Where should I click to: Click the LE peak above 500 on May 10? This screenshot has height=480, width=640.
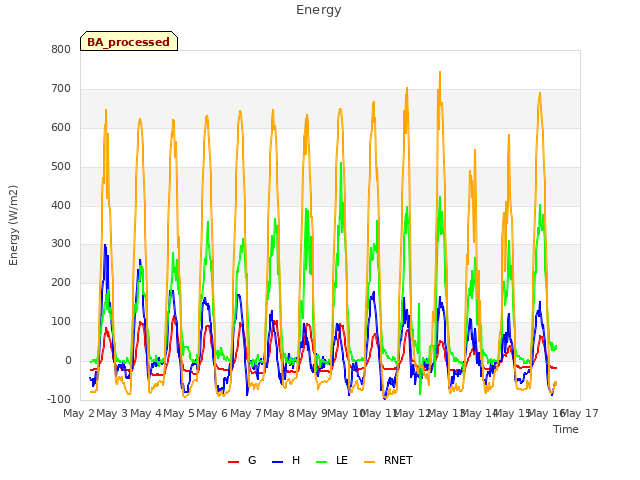point(341,163)
